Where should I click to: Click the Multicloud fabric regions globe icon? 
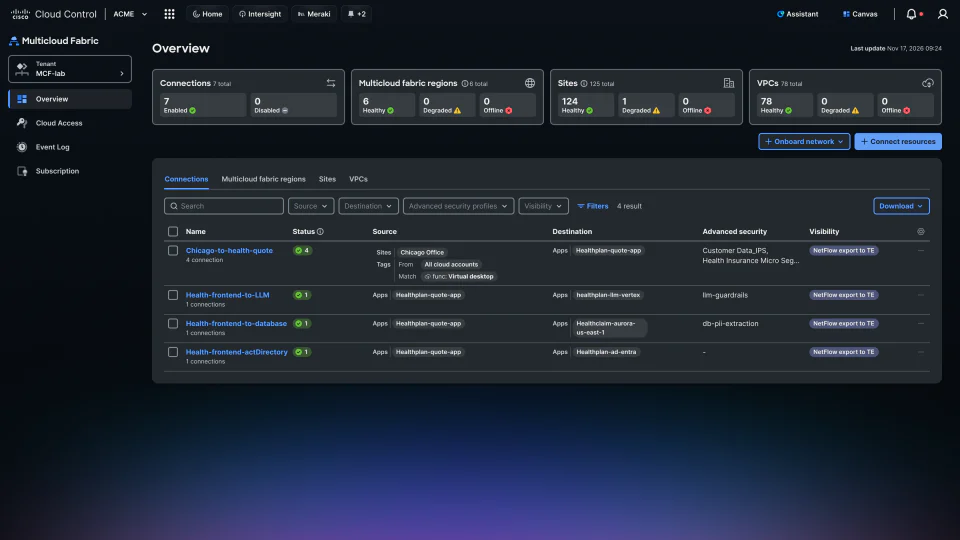coord(530,83)
